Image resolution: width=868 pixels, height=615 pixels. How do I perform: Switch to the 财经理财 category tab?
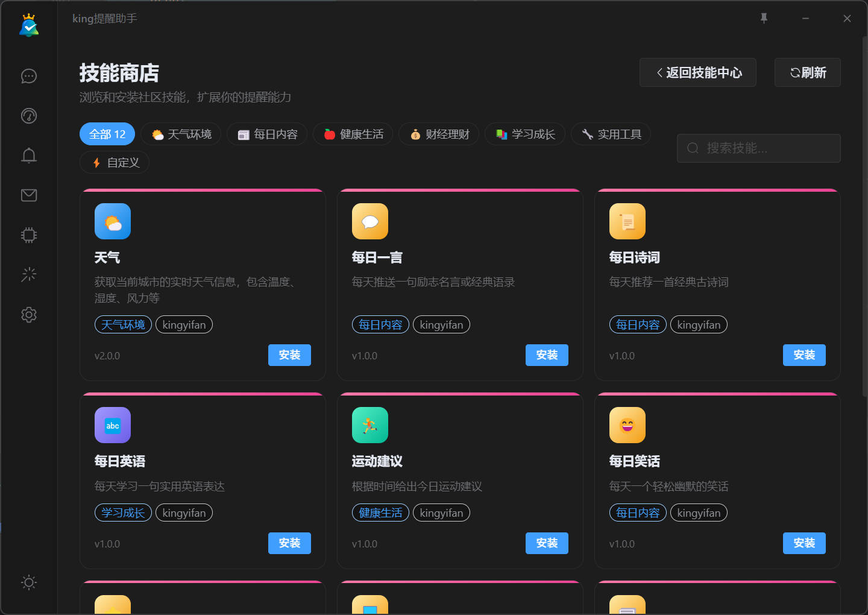(x=439, y=134)
